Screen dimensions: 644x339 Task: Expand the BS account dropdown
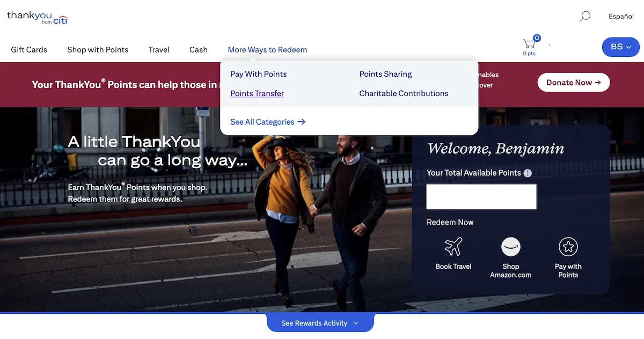tap(620, 47)
